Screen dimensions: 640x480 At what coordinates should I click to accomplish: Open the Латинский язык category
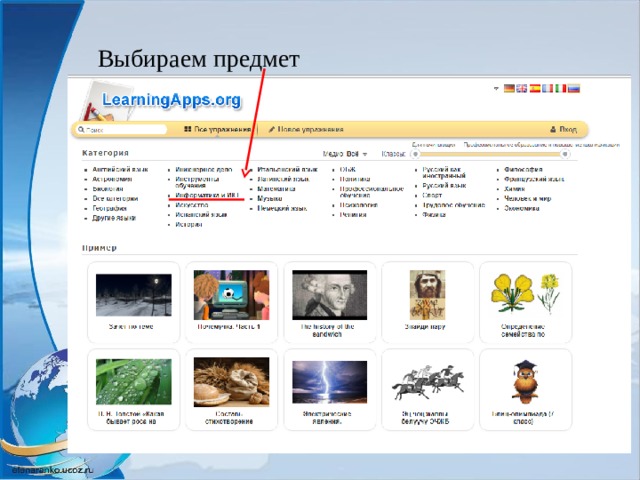(x=283, y=179)
